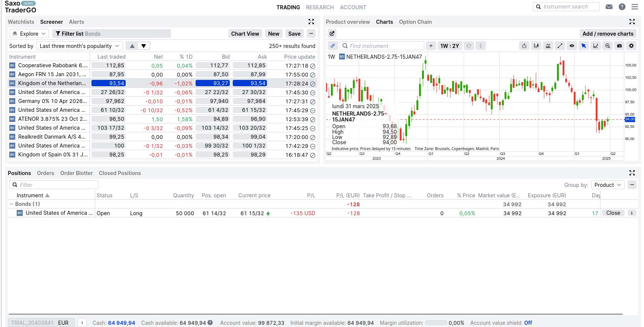Open the chart indicators icon
Image resolution: width=644 pixels, height=327 pixels.
[548, 46]
